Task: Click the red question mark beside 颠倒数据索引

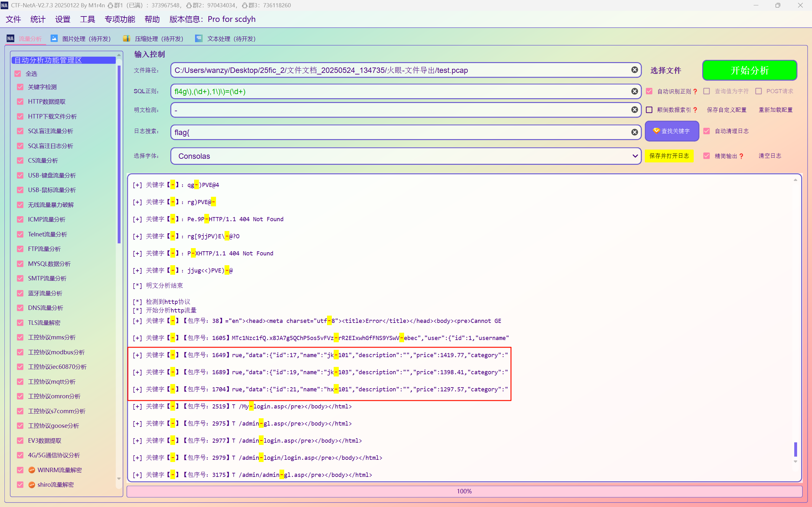Action: [x=695, y=110]
